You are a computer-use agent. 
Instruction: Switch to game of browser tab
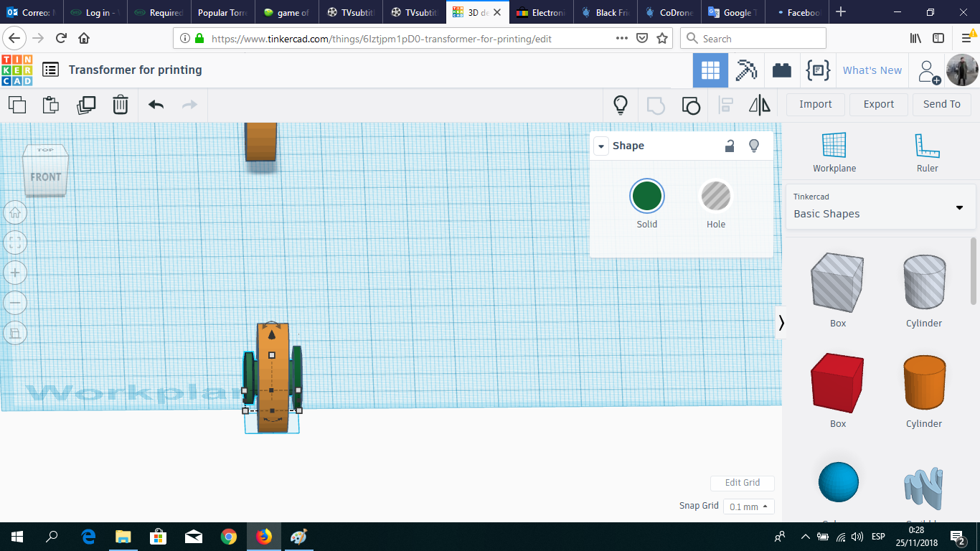tap(286, 12)
